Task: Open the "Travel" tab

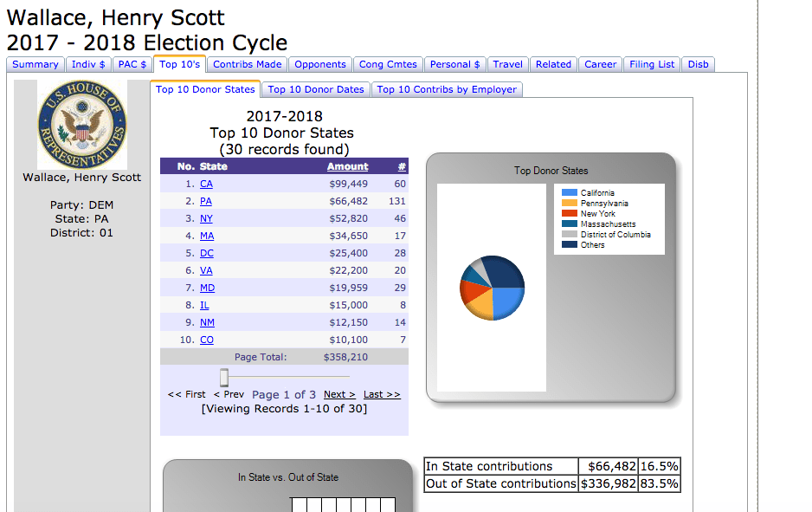Action: tap(507, 64)
